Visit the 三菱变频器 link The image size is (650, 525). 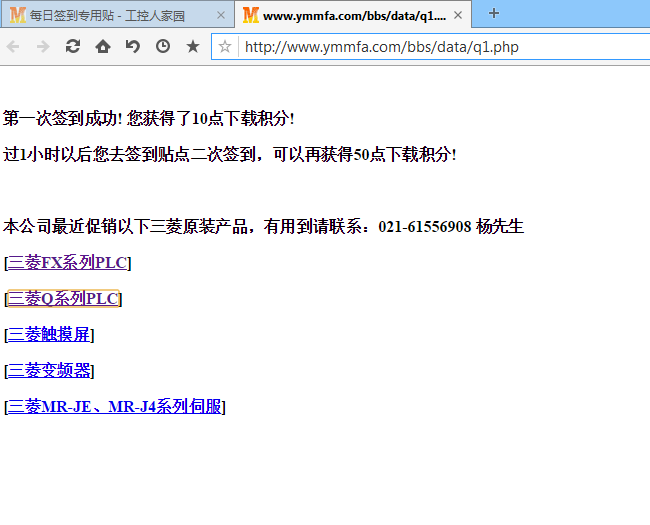49,371
